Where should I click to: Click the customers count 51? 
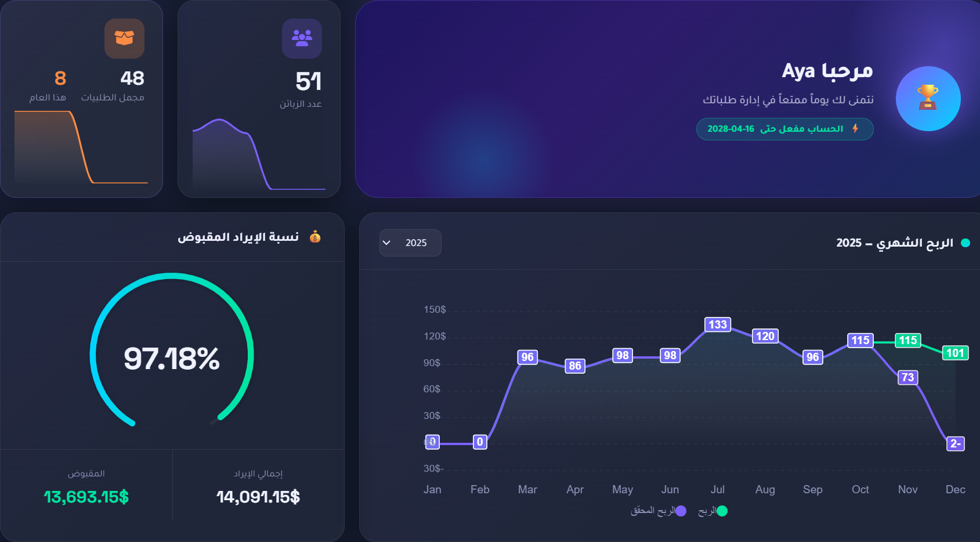click(x=309, y=81)
